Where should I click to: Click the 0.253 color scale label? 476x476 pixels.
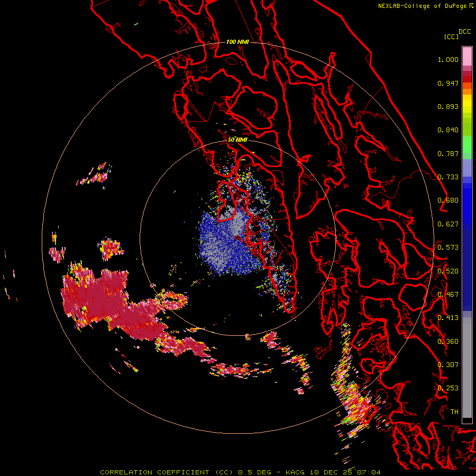(448, 388)
